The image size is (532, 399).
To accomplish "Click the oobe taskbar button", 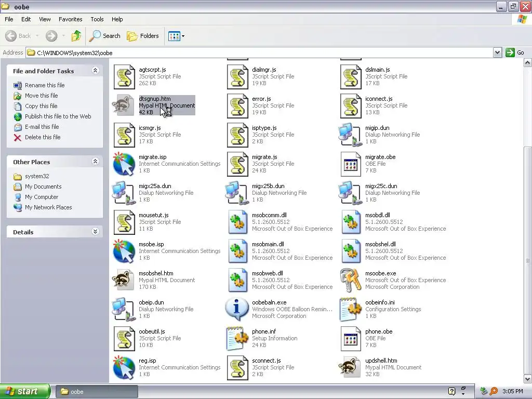I will pyautogui.click(x=96, y=392).
